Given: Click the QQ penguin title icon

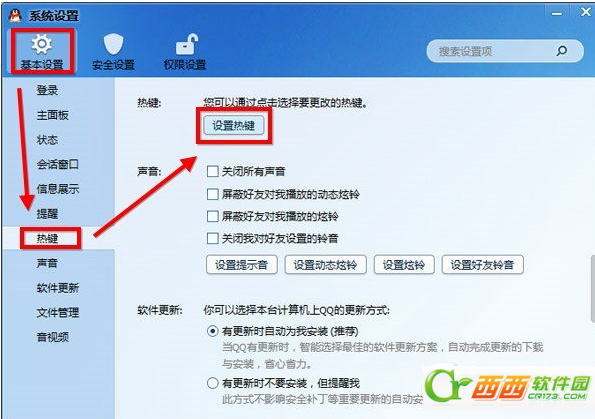Looking at the screenshot, I should click(15, 16).
